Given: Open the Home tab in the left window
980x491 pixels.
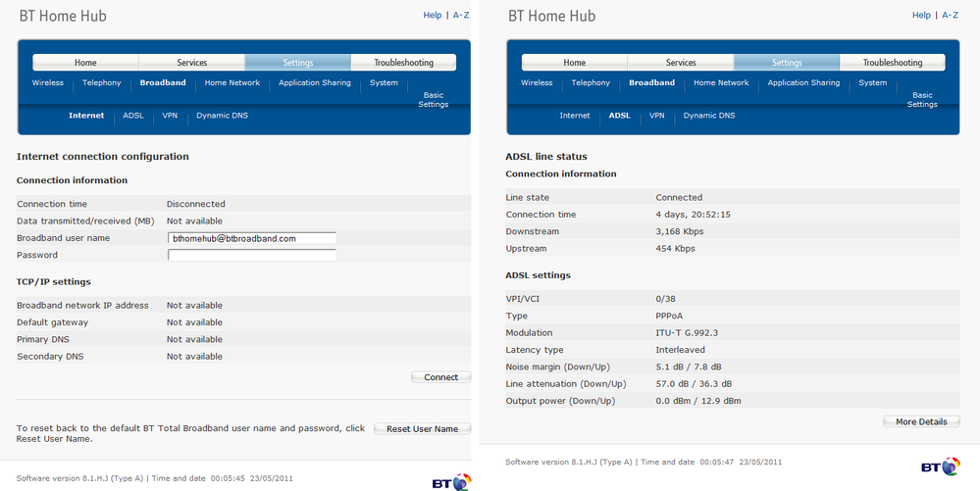Looking at the screenshot, I should click(x=85, y=63).
